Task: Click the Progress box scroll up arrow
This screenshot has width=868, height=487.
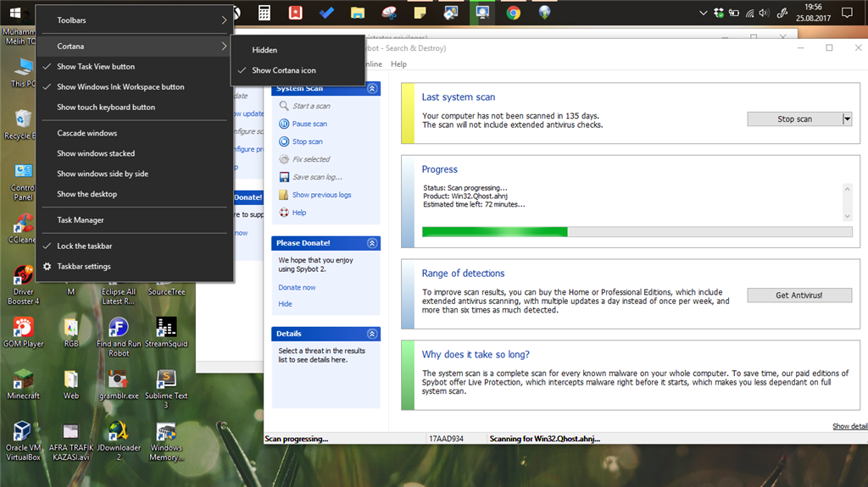Action: click(x=847, y=189)
